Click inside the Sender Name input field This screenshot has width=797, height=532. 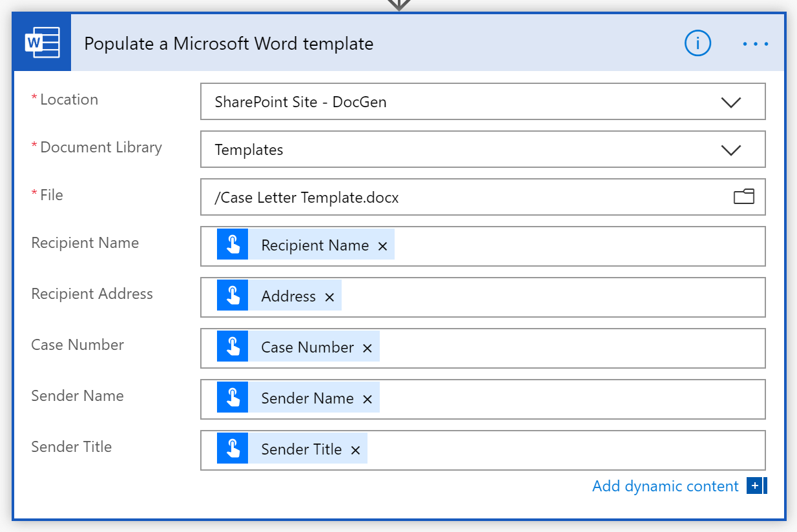tap(483, 399)
